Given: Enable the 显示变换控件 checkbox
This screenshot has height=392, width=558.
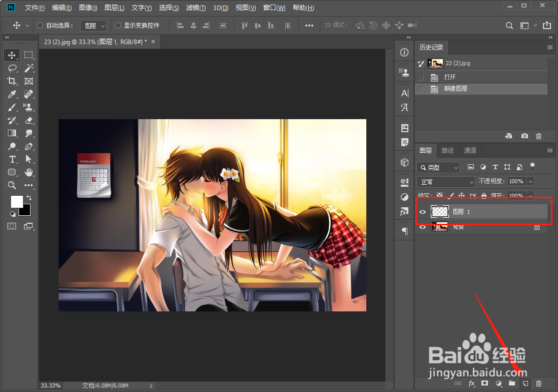Looking at the screenshot, I should click(118, 25).
